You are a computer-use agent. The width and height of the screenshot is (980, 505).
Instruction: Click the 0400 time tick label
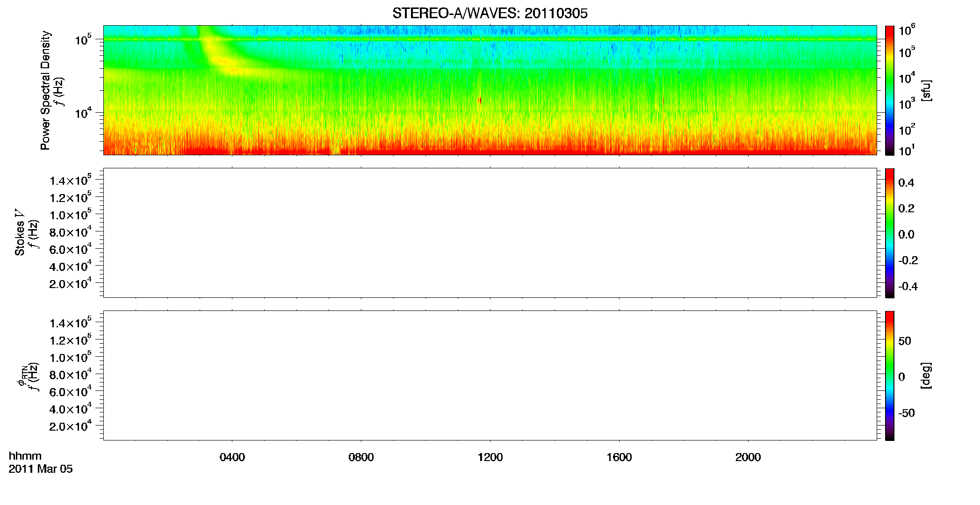tap(232, 457)
